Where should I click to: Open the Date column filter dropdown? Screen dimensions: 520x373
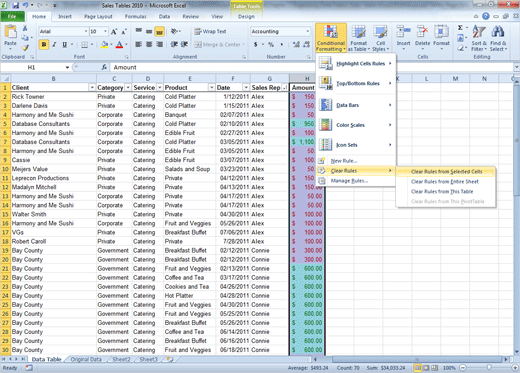click(x=246, y=87)
